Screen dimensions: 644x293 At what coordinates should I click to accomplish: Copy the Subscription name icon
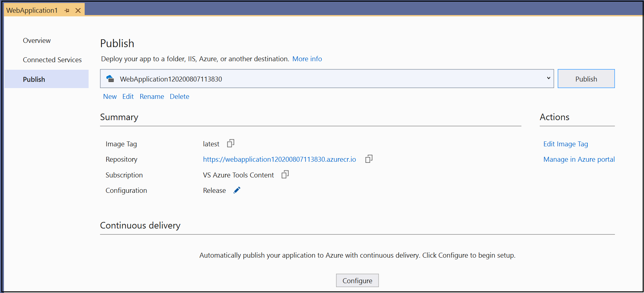pyautogui.click(x=285, y=174)
